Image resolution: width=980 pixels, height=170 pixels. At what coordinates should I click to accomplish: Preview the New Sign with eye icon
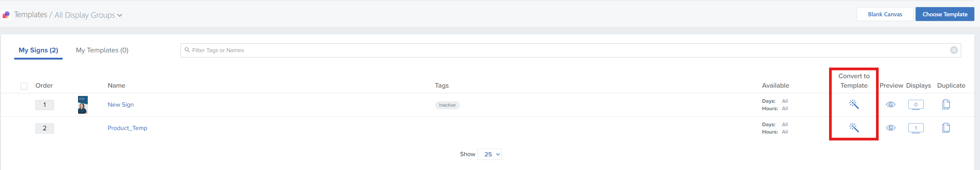tap(890, 105)
